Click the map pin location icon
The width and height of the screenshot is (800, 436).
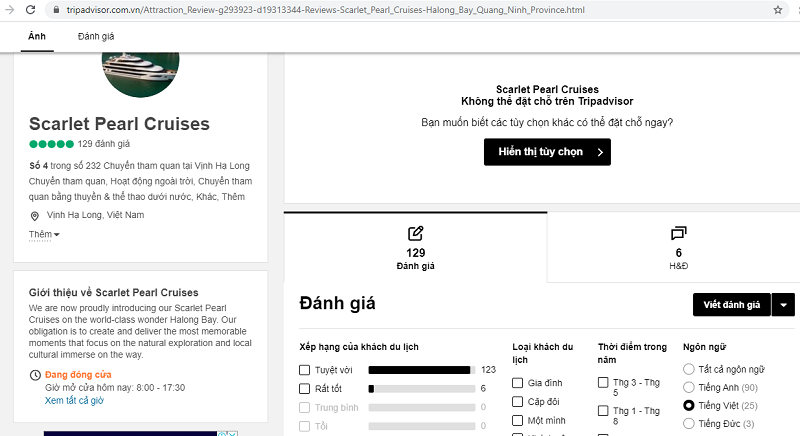click(x=35, y=216)
